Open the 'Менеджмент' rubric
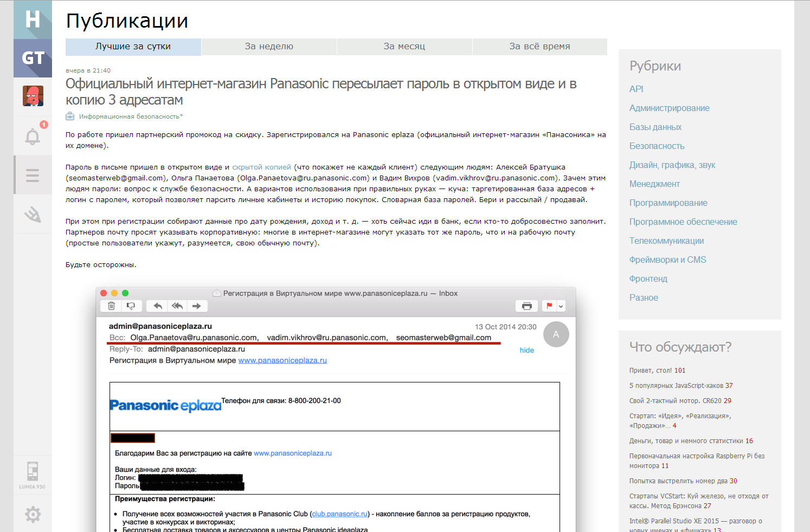 pyautogui.click(x=655, y=184)
